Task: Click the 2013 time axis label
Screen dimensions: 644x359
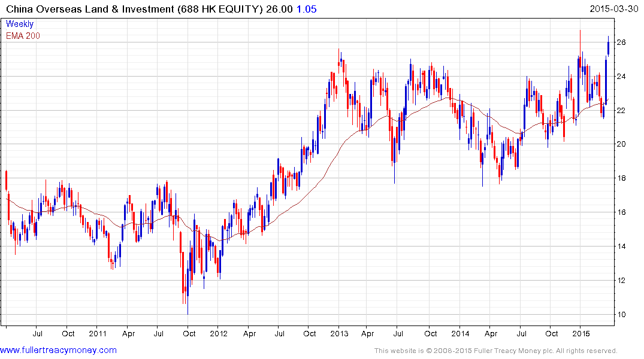Action: coord(339,333)
